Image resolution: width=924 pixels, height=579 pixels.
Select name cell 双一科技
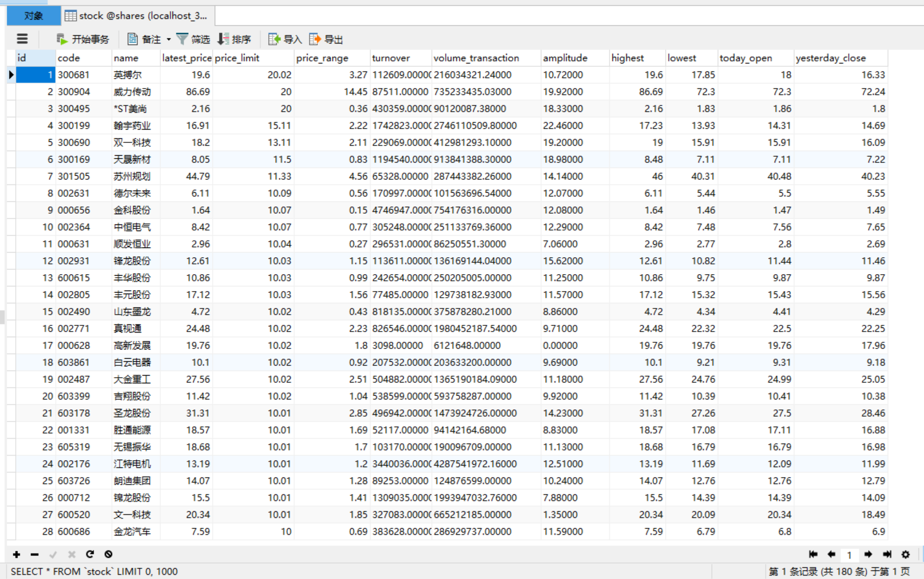[x=136, y=142]
